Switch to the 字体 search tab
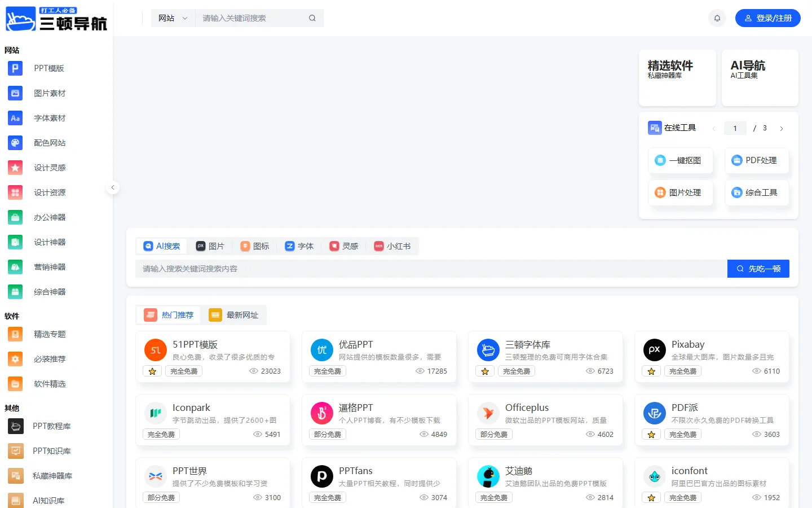This screenshot has width=812, height=508. click(x=299, y=246)
